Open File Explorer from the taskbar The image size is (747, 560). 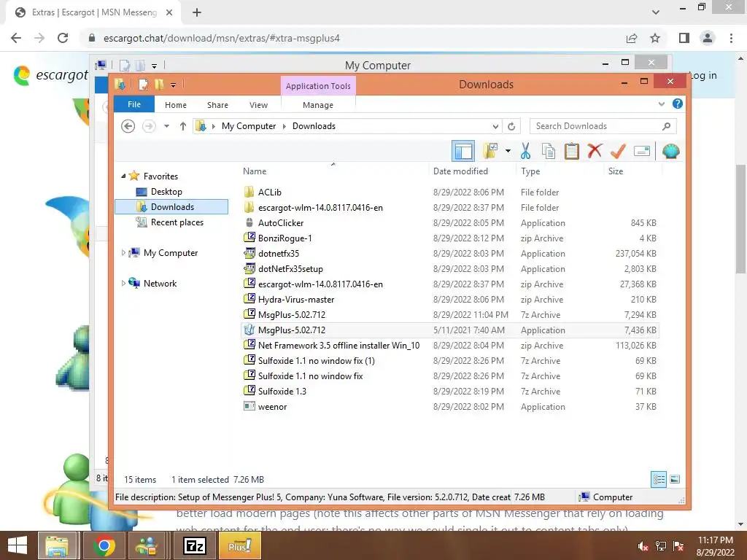coord(57,545)
